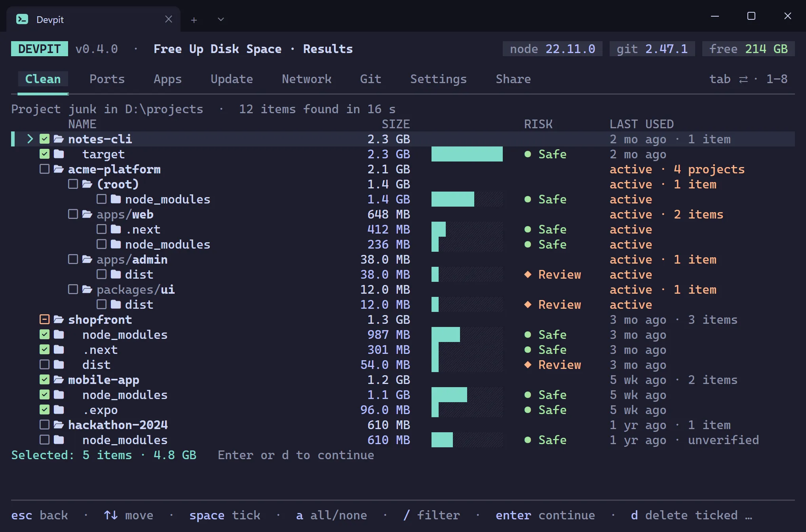
Task: Click the esc back shortcut
Action: point(40,515)
